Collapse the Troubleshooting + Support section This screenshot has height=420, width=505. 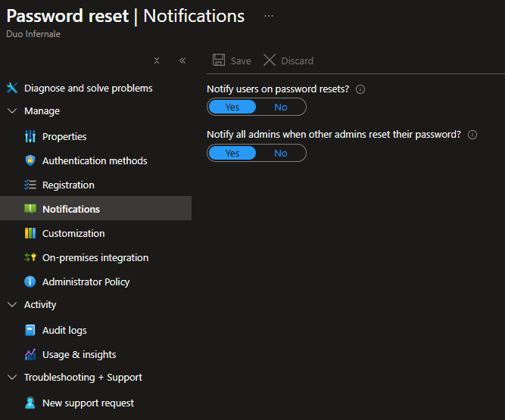12,378
